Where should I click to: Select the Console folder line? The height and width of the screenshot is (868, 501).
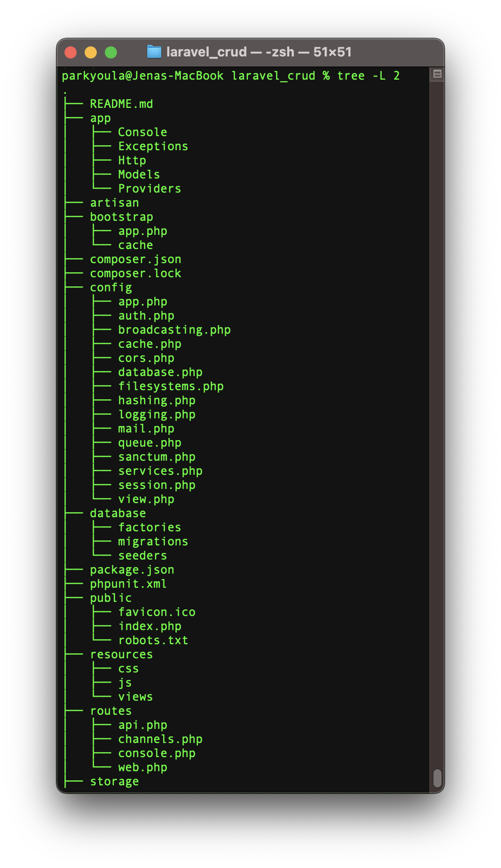click(x=142, y=132)
